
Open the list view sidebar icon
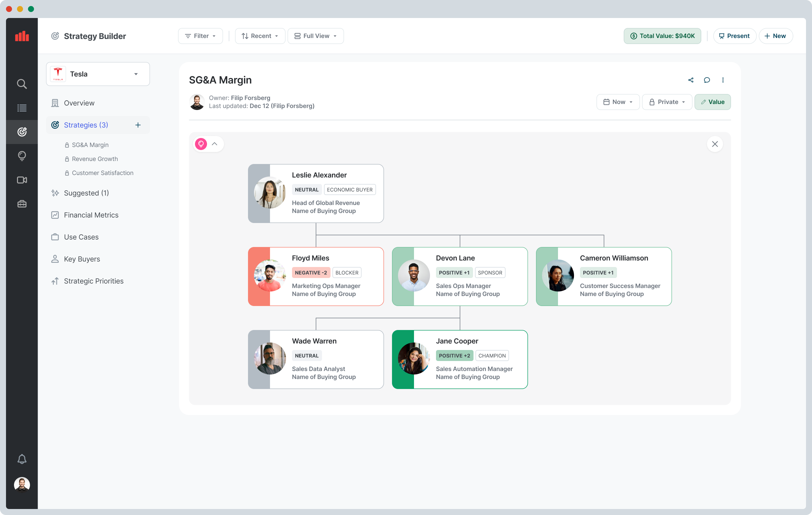pos(22,108)
